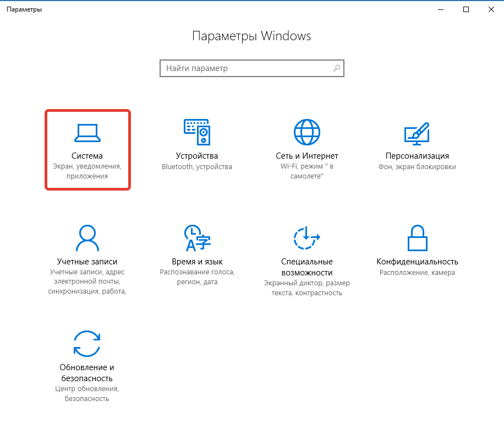The height and width of the screenshot is (428, 504).
Task: Click the Сеть и Интернет label
Action: (x=307, y=156)
